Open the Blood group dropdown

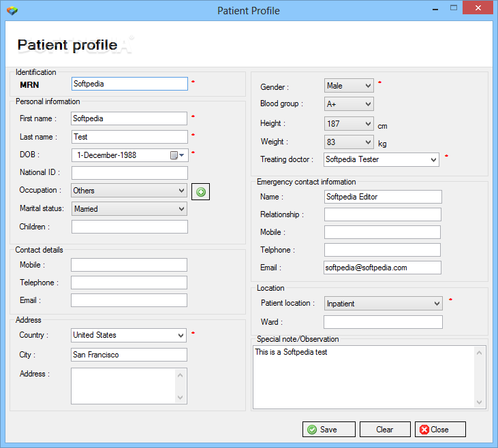(349, 103)
